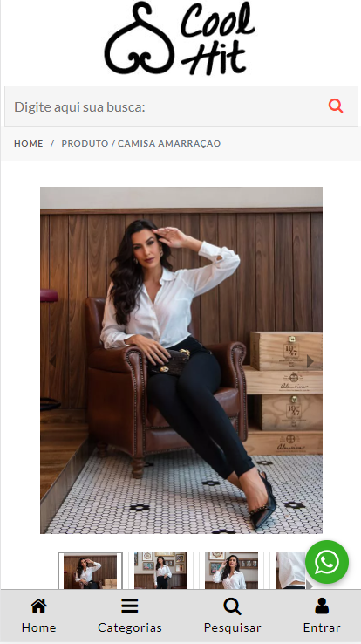The width and height of the screenshot is (361, 644).
Task: Show next product photo with right arrow
Action: [x=310, y=361]
